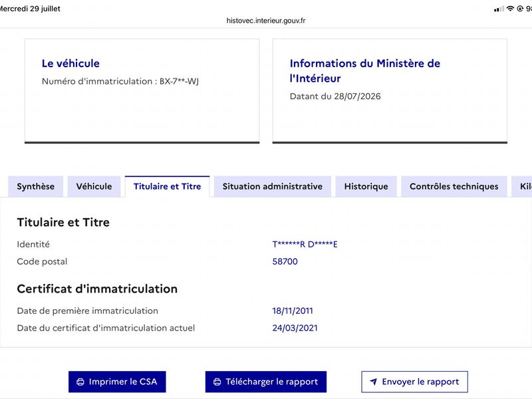Viewport: 532px width, 399px height.
Task: Tap the cellular signal bars icon
Action: coord(499,9)
